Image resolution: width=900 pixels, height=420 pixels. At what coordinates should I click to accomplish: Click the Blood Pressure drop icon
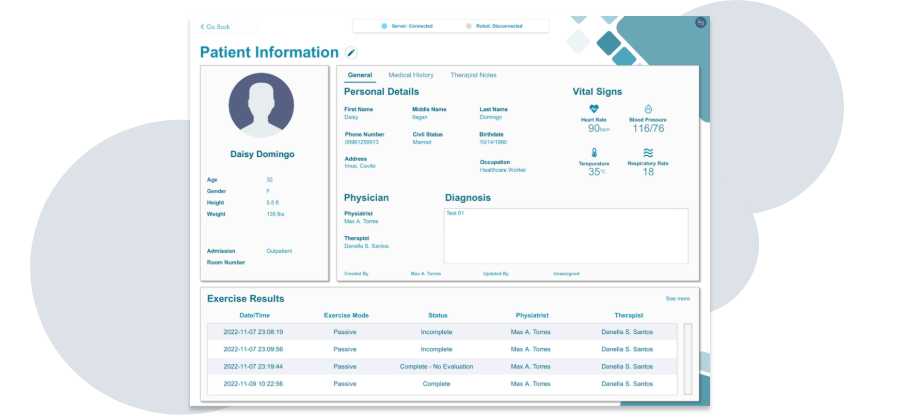tap(648, 108)
